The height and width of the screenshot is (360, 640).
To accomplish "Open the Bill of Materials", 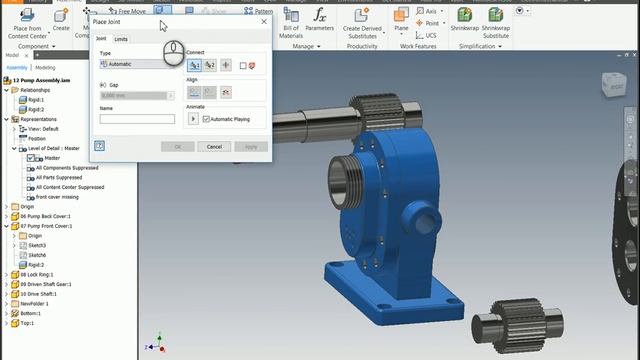I will (x=291, y=23).
